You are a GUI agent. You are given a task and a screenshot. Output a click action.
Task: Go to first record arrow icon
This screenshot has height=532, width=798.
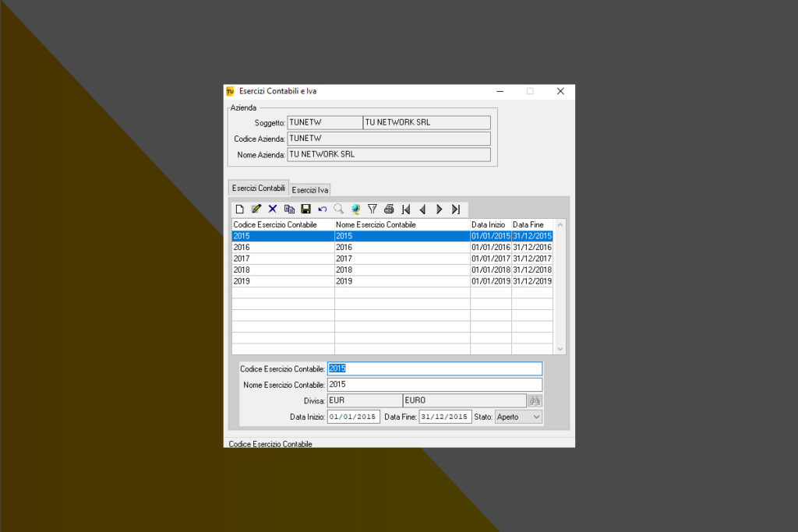(405, 209)
